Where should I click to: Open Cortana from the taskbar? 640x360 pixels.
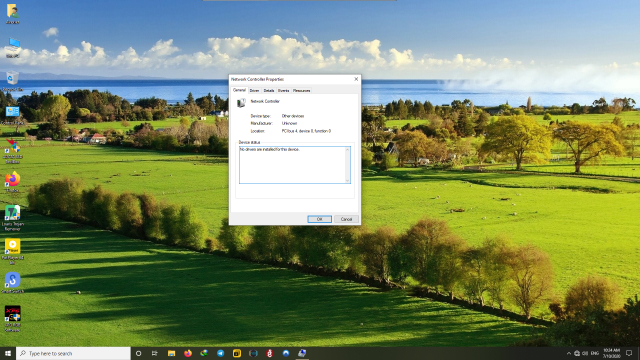(x=138, y=353)
